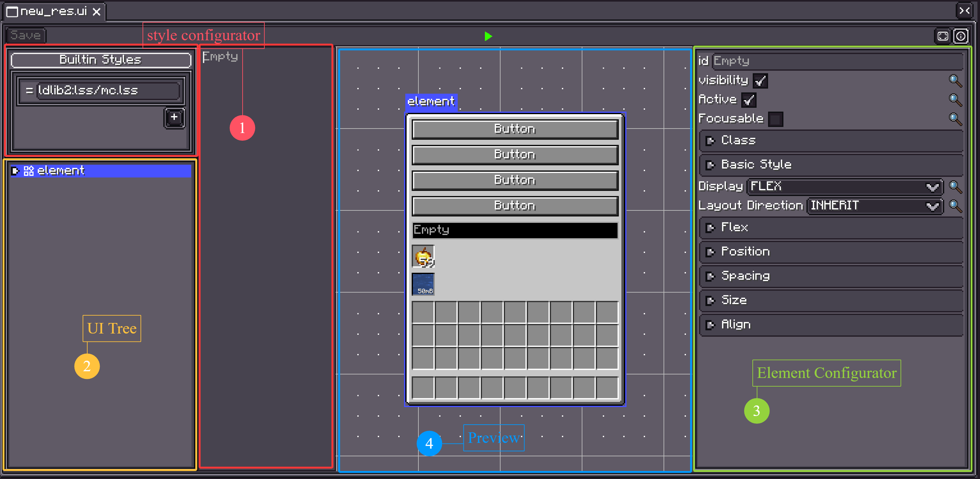Uncheck the Active checkbox
The image size is (980, 479).
click(x=749, y=100)
